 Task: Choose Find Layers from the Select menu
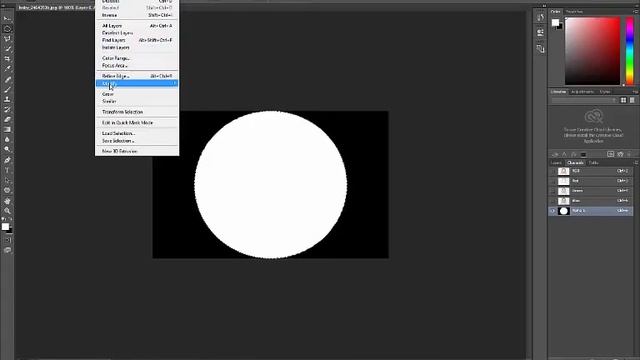coord(137,40)
